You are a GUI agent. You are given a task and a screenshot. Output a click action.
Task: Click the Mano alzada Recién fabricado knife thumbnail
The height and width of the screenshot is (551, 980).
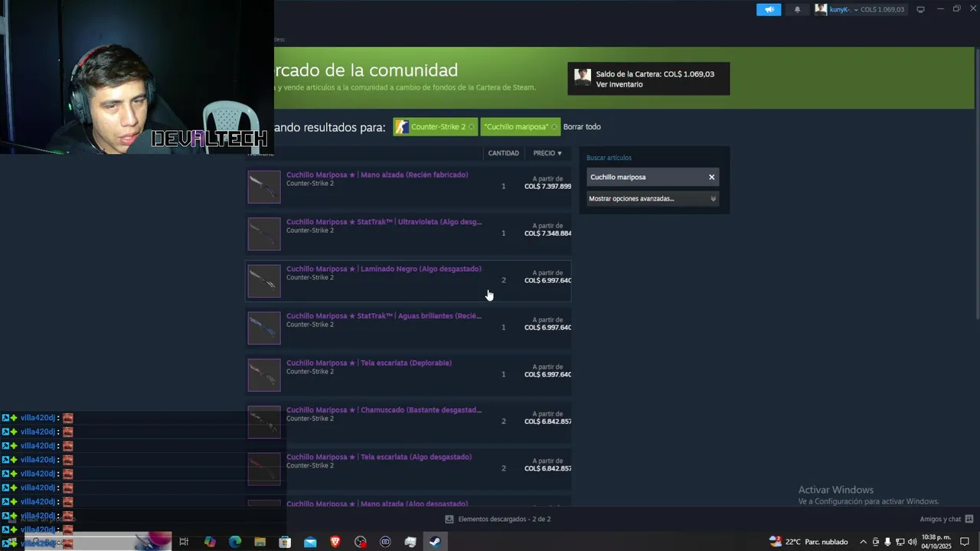(x=264, y=187)
